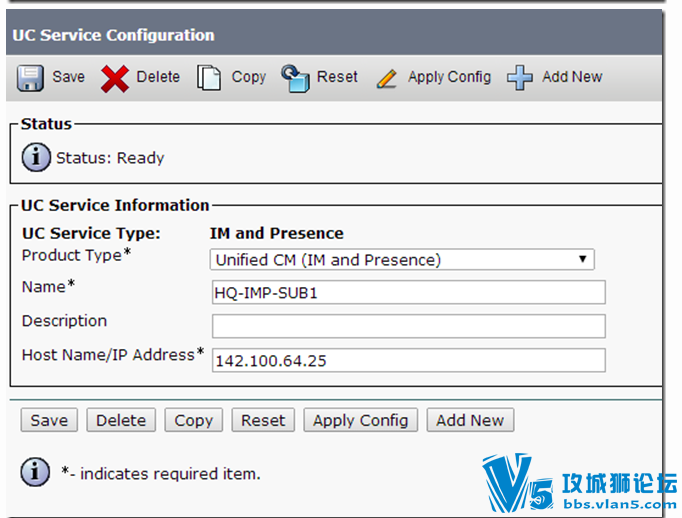
Task: Click the blue plus Add New icon
Action: [x=519, y=78]
